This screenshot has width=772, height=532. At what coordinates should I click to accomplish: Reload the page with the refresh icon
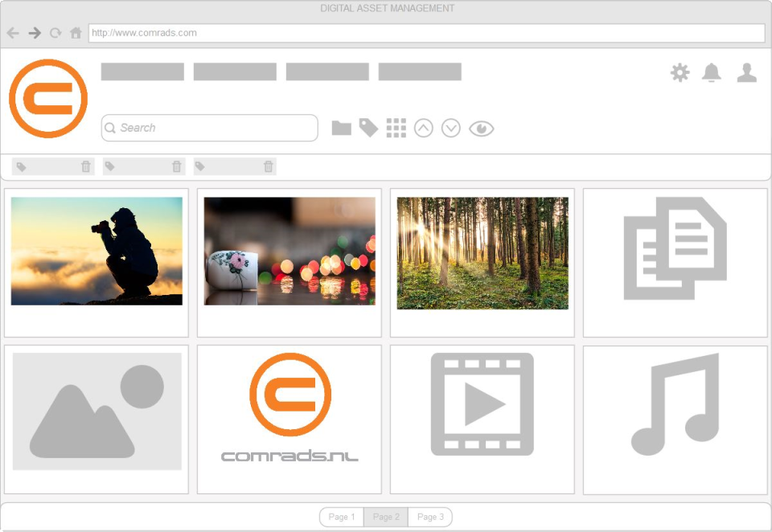tap(55, 33)
